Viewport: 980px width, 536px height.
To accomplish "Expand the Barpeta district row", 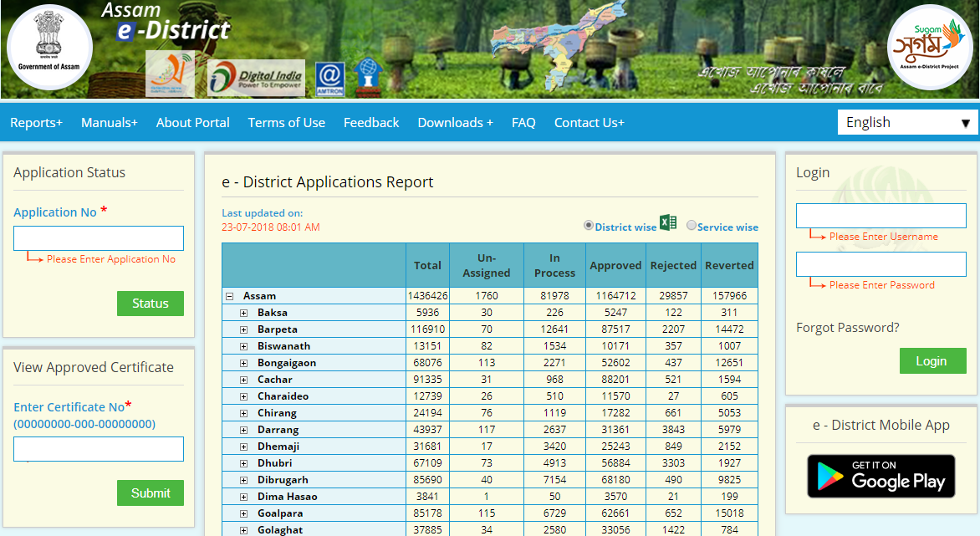I will [243, 329].
